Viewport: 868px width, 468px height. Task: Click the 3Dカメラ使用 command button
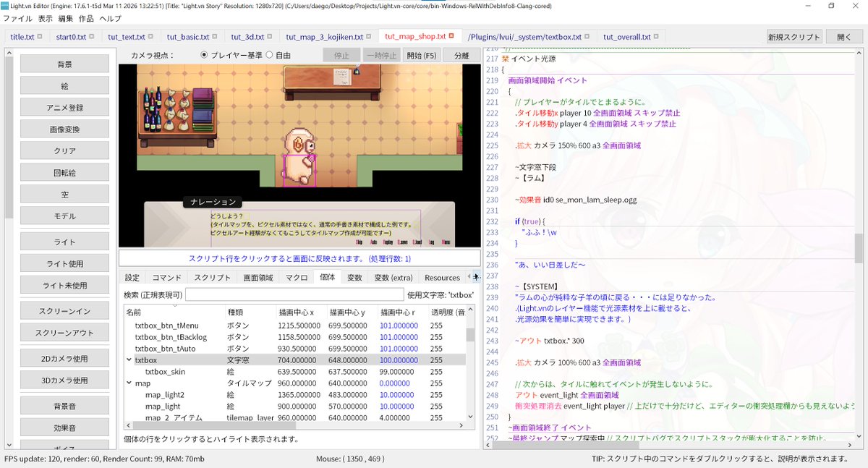click(x=64, y=380)
